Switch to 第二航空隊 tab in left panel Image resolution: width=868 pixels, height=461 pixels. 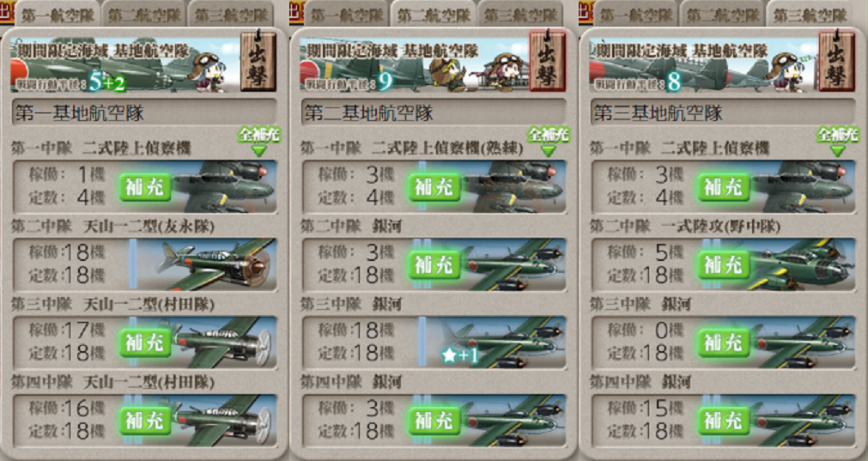[144, 15]
